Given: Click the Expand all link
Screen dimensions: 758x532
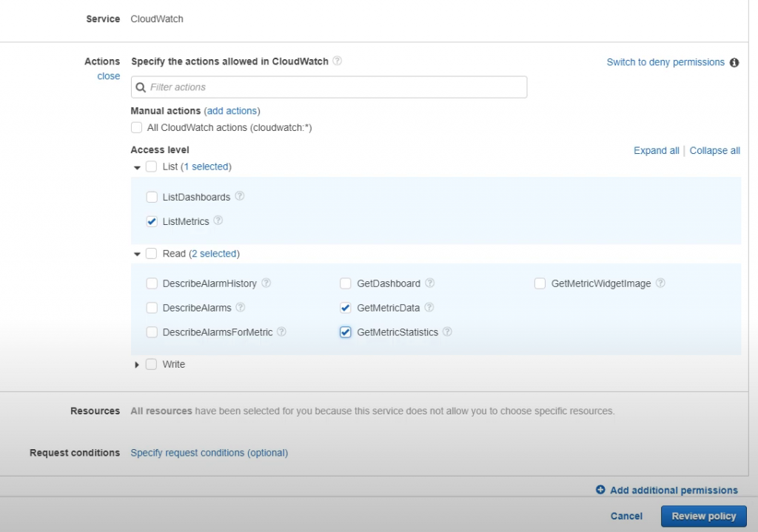Looking at the screenshot, I should [x=656, y=150].
